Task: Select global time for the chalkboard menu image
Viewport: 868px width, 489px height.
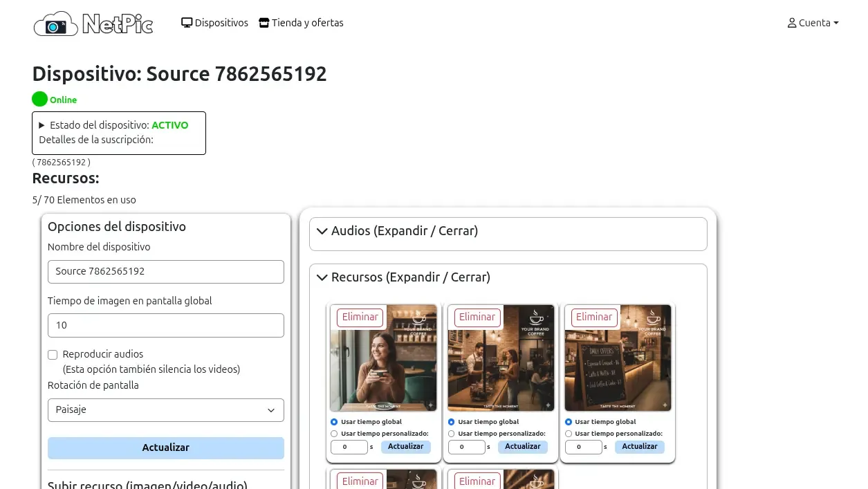Action: [x=569, y=422]
